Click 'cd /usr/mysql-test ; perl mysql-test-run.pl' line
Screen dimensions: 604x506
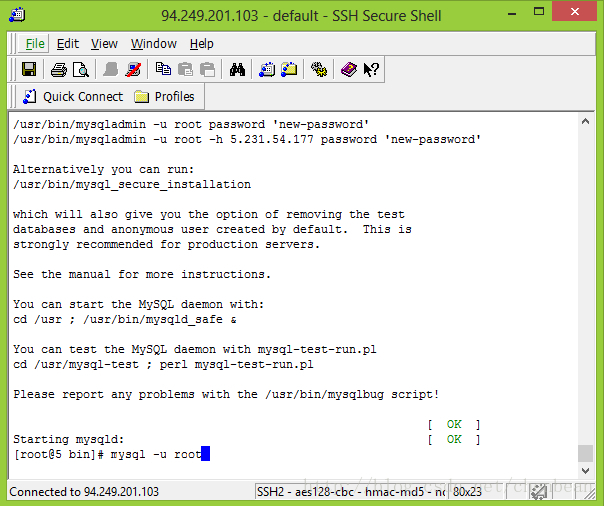point(163,364)
